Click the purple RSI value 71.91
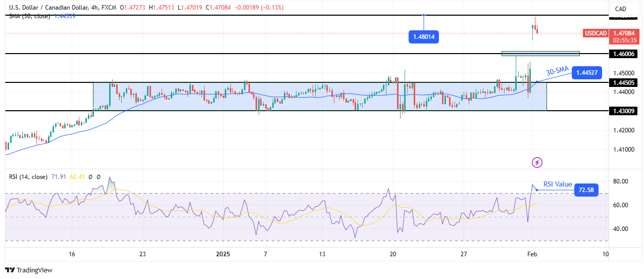644x279 pixels. tap(59, 177)
